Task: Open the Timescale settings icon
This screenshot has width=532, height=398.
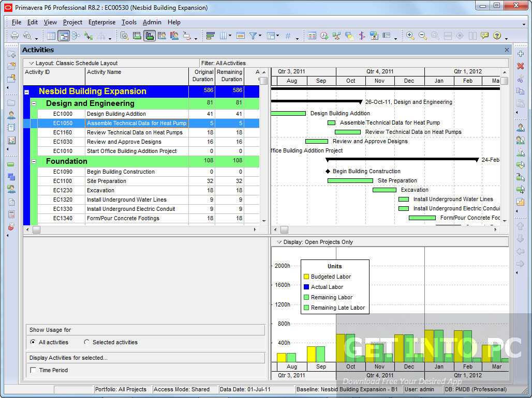Action: click(x=241, y=36)
